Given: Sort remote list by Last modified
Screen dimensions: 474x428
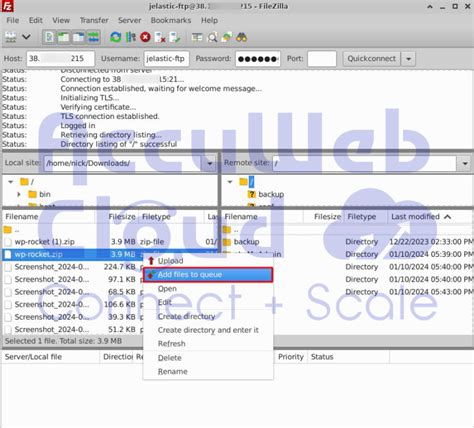Looking at the screenshot, I should (x=421, y=217).
